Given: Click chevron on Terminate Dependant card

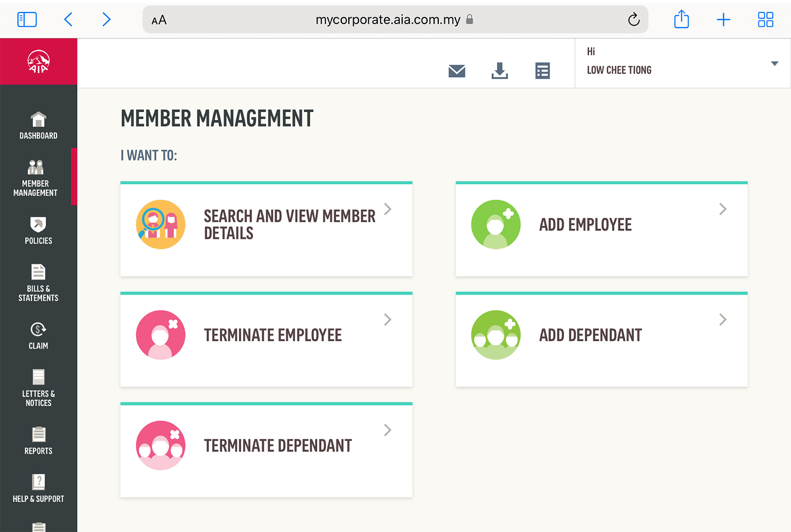Looking at the screenshot, I should tap(387, 430).
